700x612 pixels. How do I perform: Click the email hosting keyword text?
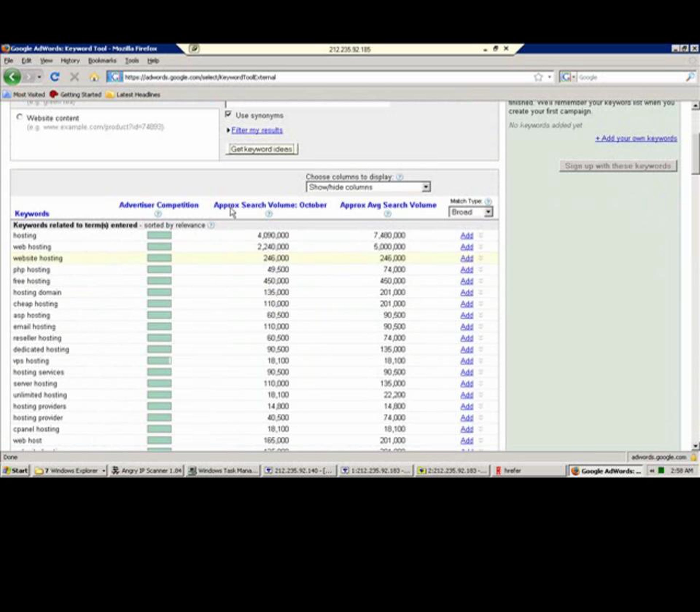pos(34,327)
